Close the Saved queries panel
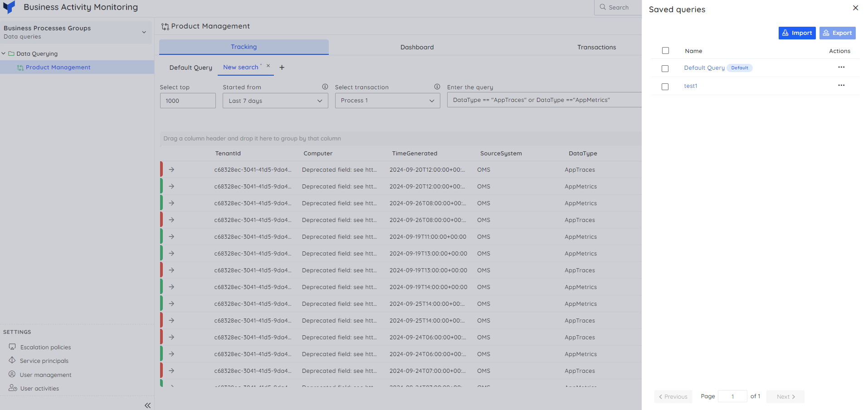Screen dimensions: 868x410 855,8
